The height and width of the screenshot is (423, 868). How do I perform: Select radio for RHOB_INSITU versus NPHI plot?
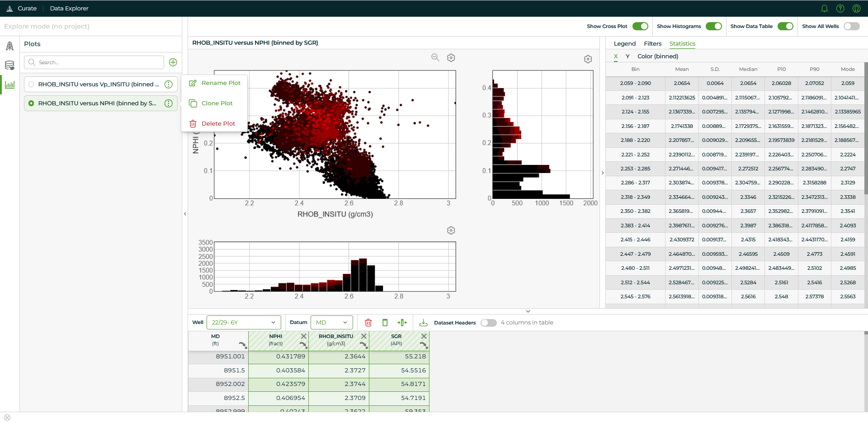(31, 103)
